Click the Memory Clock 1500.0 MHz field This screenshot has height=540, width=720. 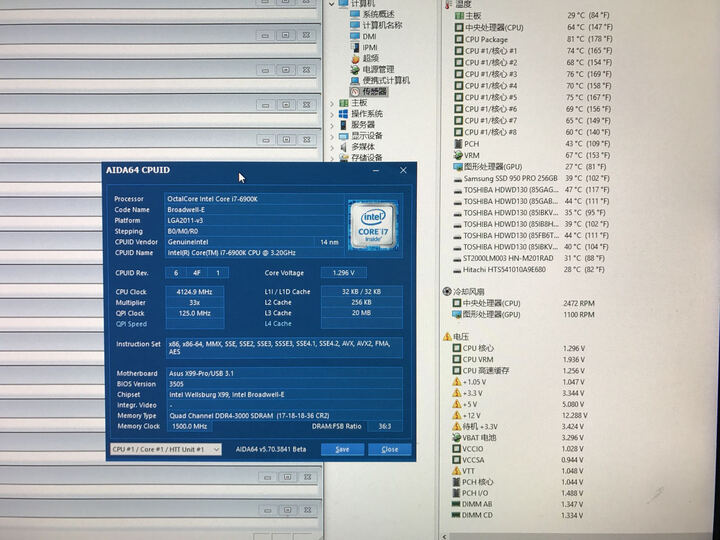tap(190, 426)
